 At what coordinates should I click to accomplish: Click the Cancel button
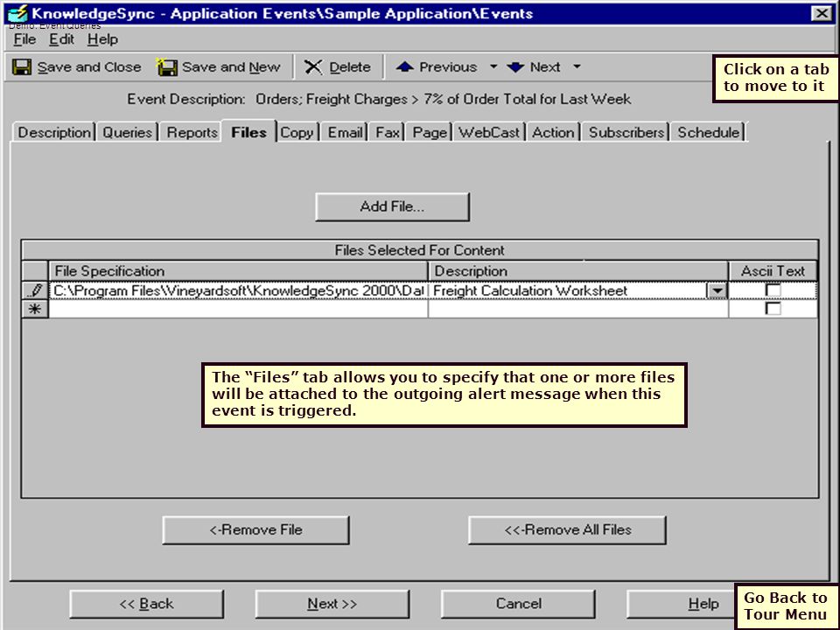click(x=518, y=604)
